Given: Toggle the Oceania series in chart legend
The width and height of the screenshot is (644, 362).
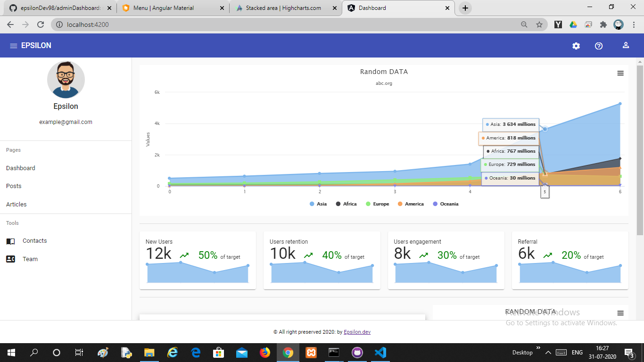Looking at the screenshot, I should [446, 204].
